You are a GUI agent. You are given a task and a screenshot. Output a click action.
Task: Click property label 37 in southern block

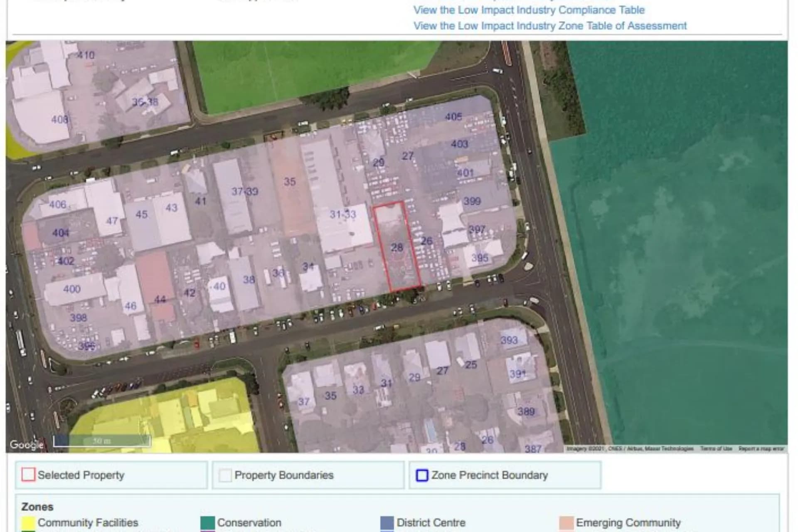click(304, 402)
